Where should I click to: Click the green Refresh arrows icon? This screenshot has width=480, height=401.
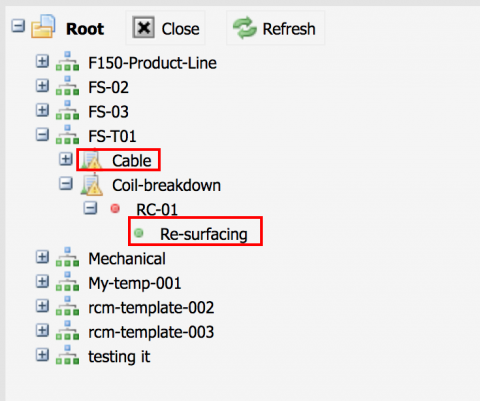[x=245, y=28]
